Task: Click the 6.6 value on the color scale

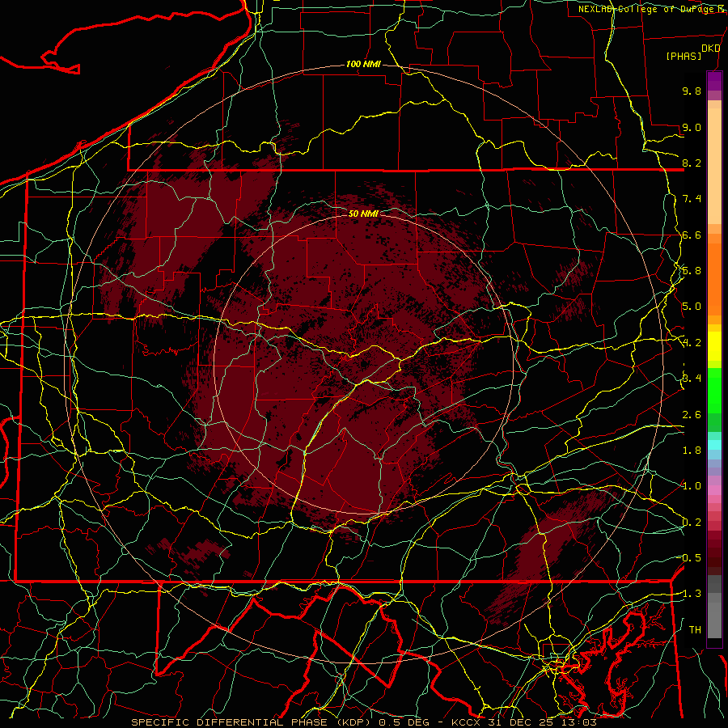Action: pyautogui.click(x=692, y=235)
